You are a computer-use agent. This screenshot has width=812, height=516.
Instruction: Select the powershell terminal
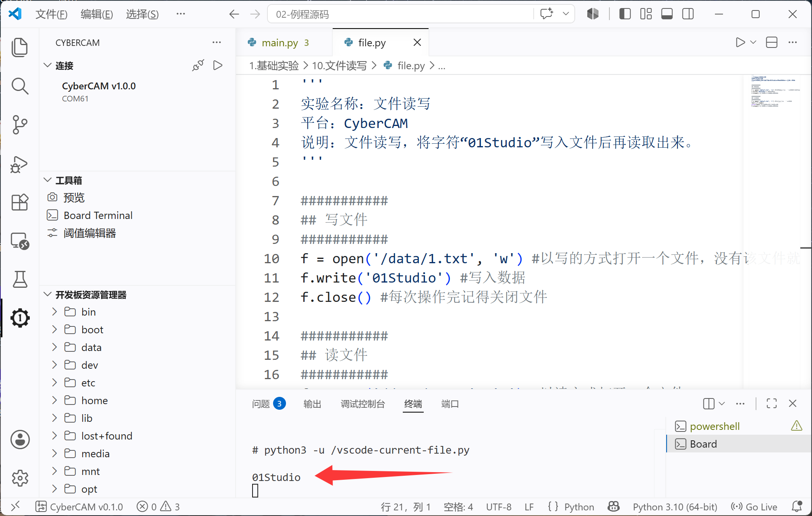coord(739,426)
